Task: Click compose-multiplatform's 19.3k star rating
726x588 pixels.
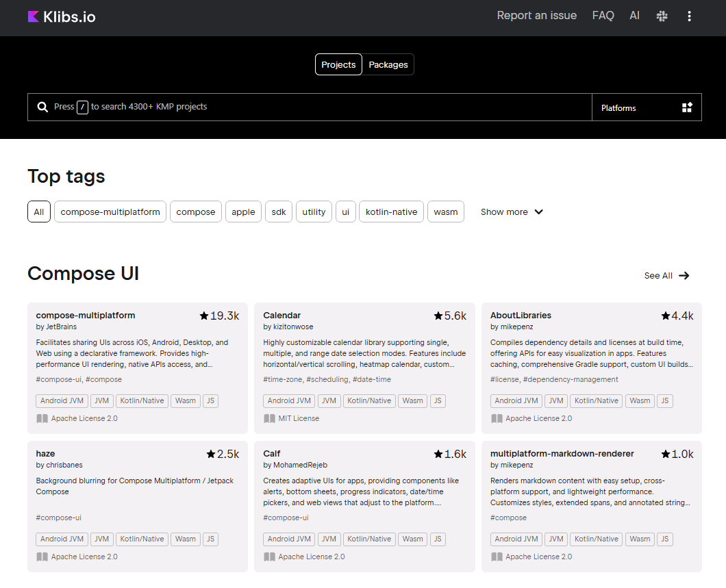Action: click(219, 316)
